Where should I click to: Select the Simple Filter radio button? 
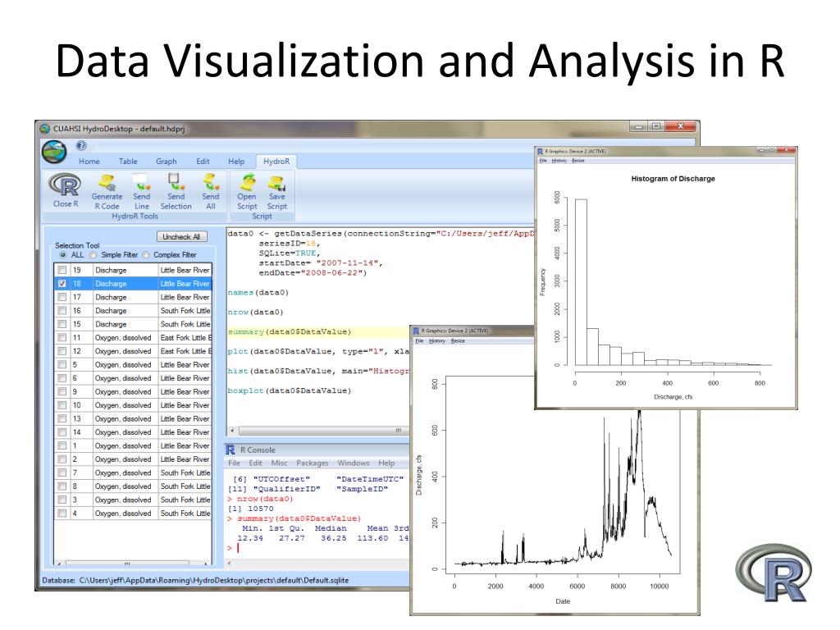[94, 255]
